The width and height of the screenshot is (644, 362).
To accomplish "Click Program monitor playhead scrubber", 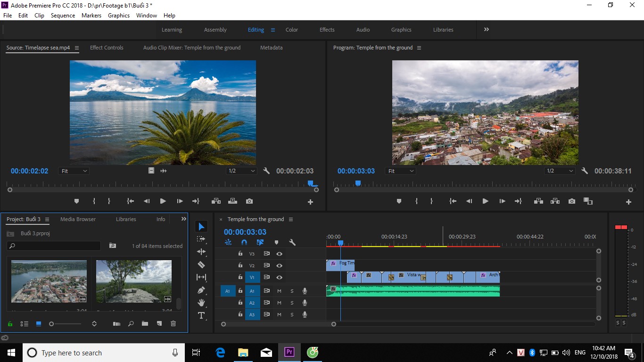I will point(358,183).
